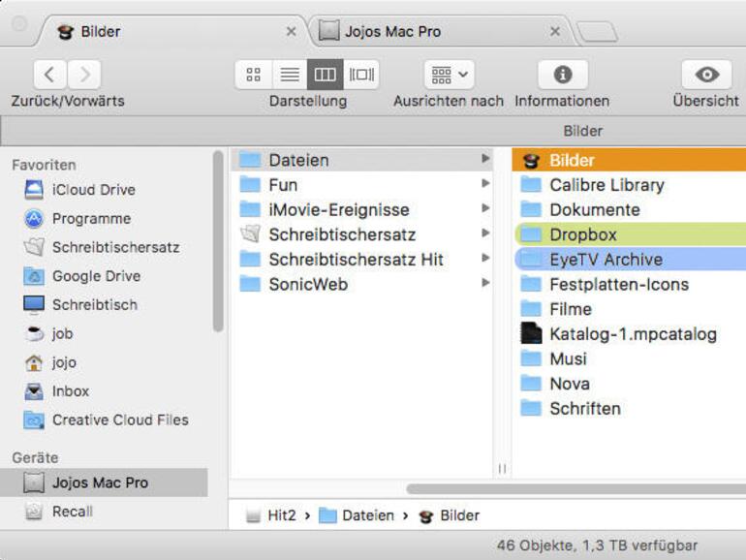Go back with the Zurück arrow button
The width and height of the screenshot is (746, 560).
[49, 75]
